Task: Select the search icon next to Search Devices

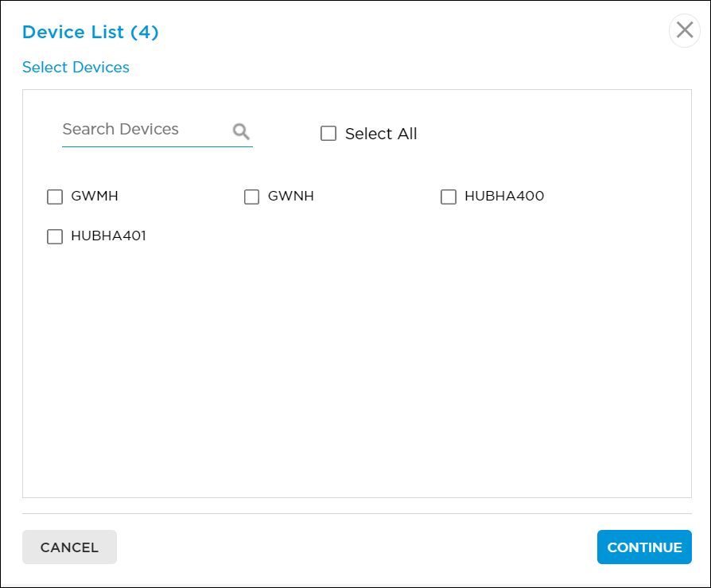Action: (240, 130)
